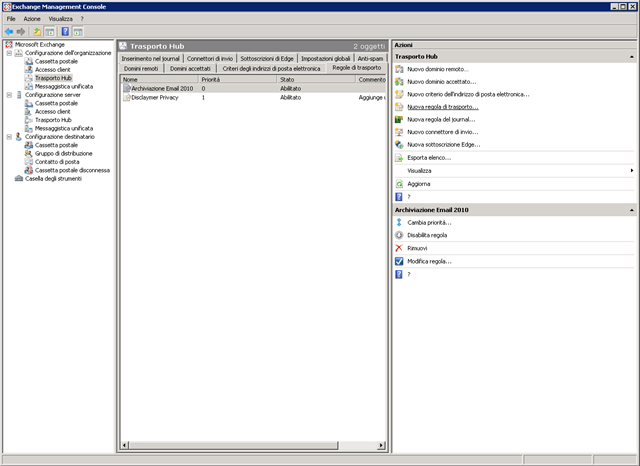Select Trasporto Hub under Configurazione server
Screen dimensions: 640x466
click(x=53, y=120)
